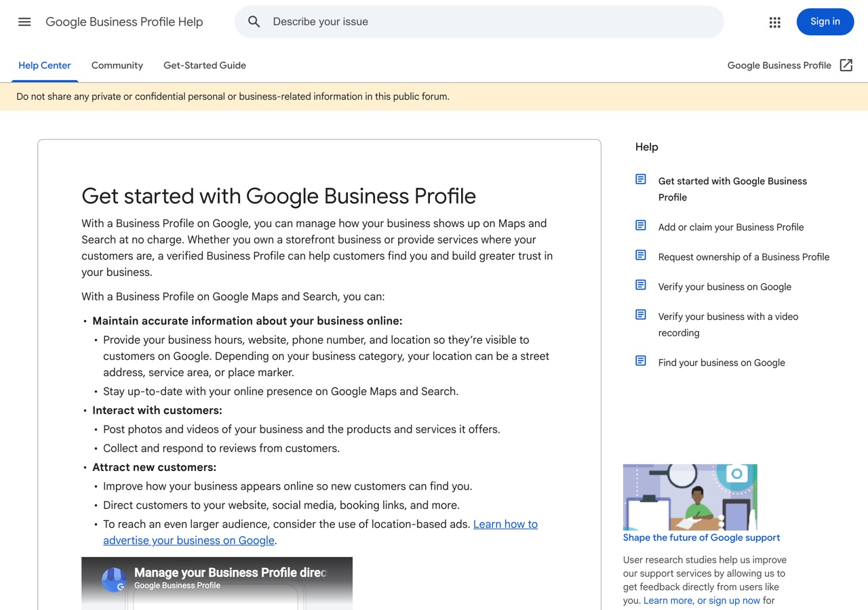
Task: Open Get started with Google Business Profile sidebar article
Action: 732,189
